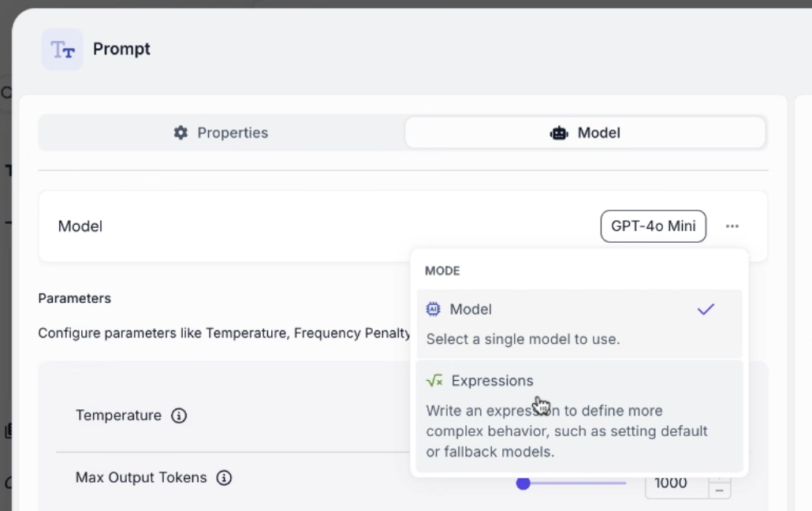Open the Temperature info tooltip icon

179,416
